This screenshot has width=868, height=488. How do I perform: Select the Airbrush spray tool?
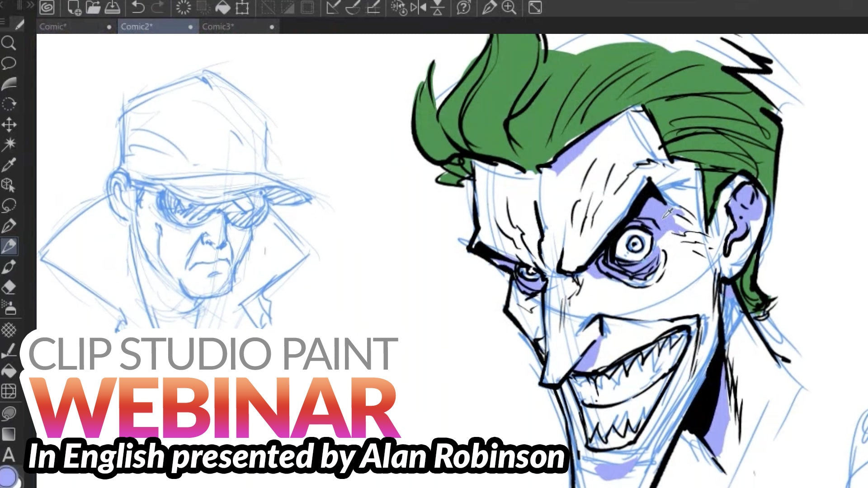pyautogui.click(x=9, y=308)
